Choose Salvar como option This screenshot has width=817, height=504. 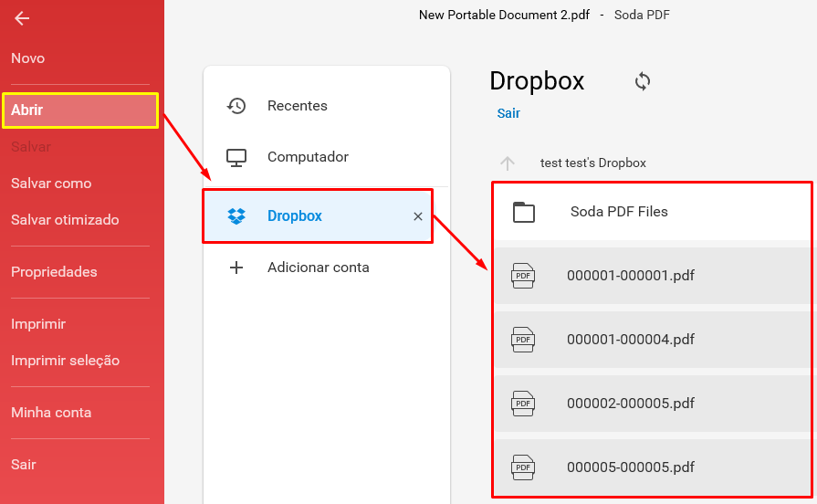click(51, 183)
